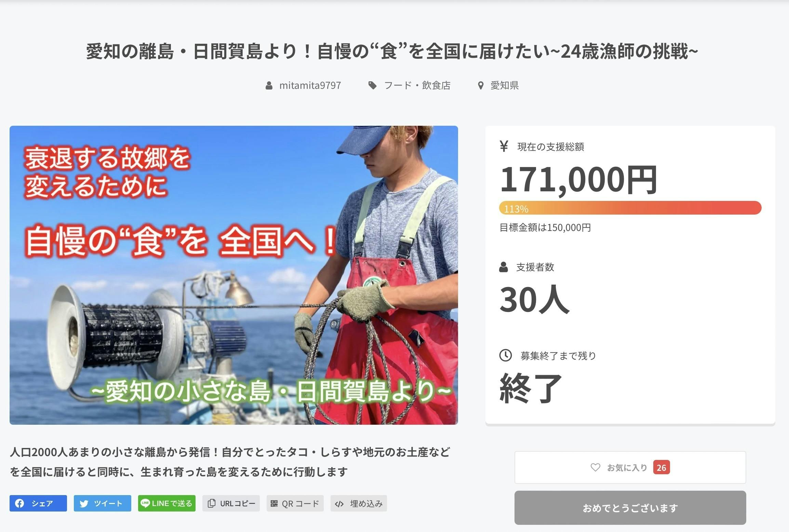Open the フード・飲食店 category link
Viewport: 789px width, 532px height.
pyautogui.click(x=417, y=85)
